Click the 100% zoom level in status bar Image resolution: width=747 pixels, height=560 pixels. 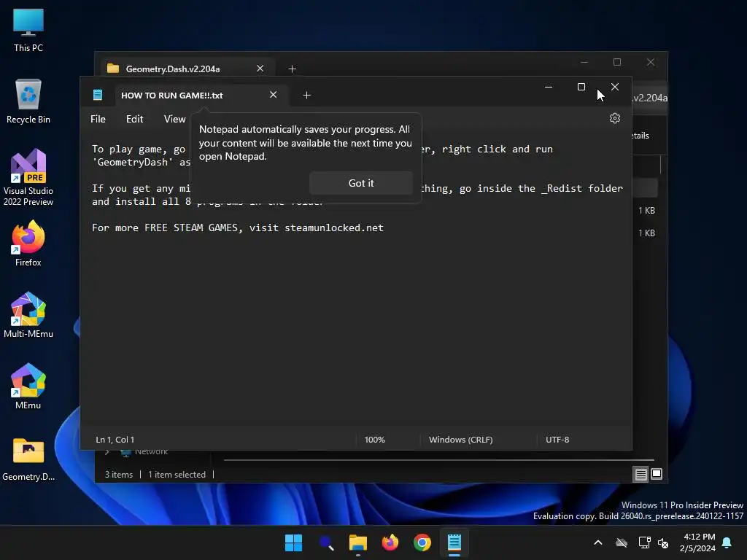374,440
